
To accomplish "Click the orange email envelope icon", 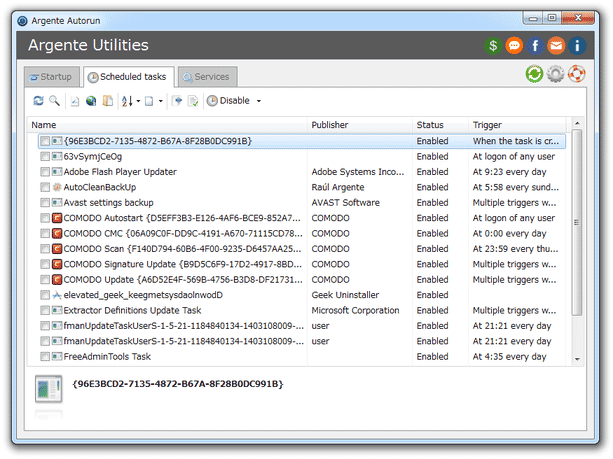I will (556, 46).
